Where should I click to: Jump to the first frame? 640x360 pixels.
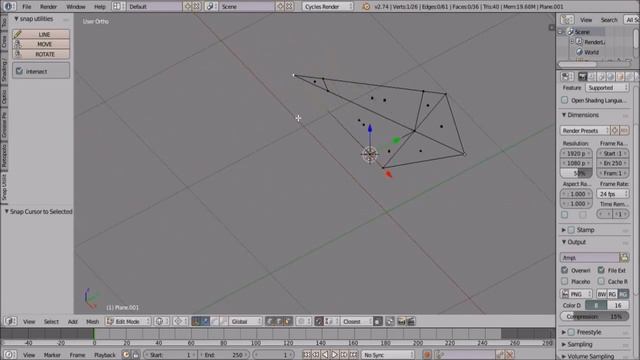(x=307, y=355)
